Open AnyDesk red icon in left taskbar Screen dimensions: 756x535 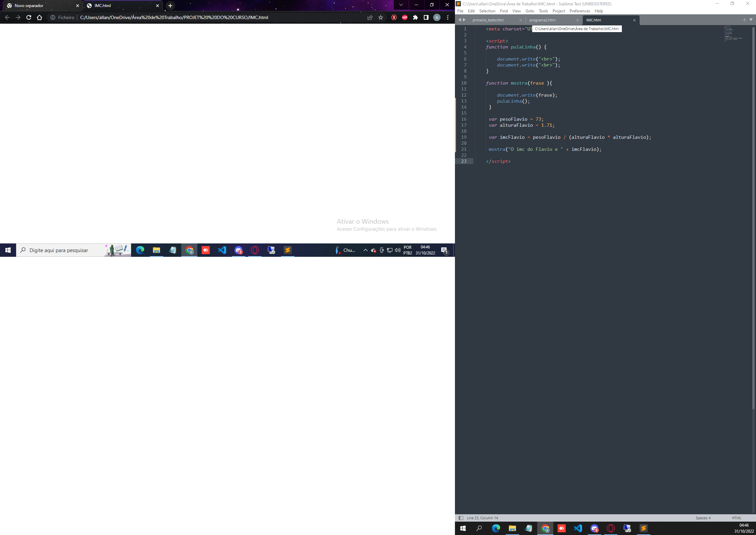click(x=206, y=250)
